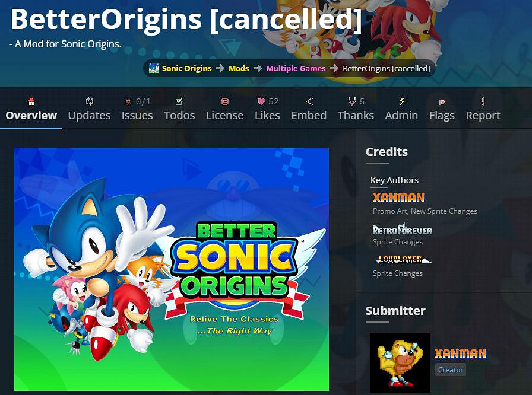Click the bug icon above Issues
532x395 pixels.
coord(128,101)
